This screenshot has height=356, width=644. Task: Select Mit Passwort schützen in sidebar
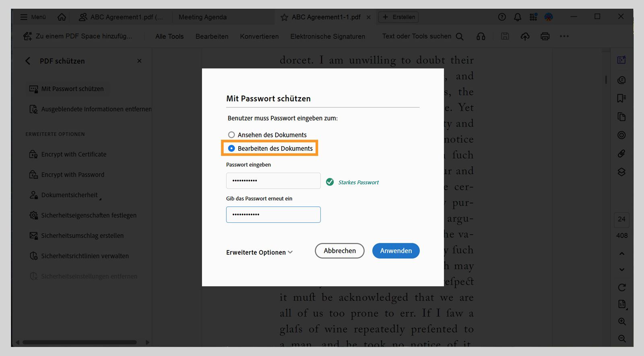pos(67,89)
